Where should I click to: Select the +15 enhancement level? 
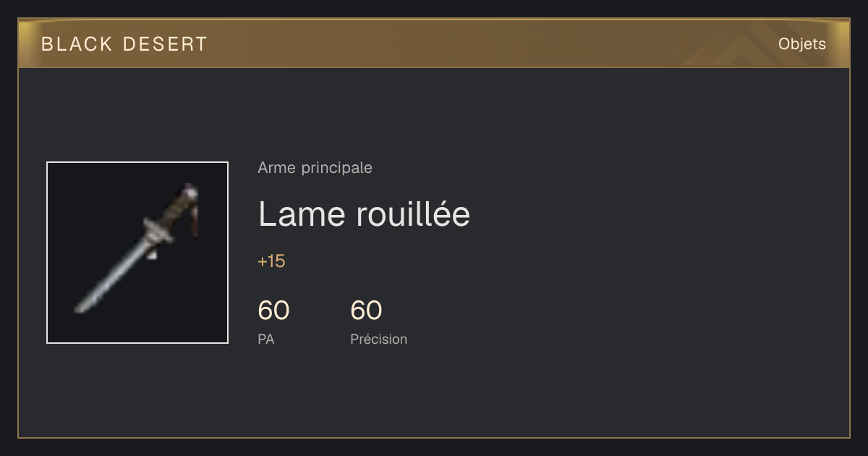point(271,261)
